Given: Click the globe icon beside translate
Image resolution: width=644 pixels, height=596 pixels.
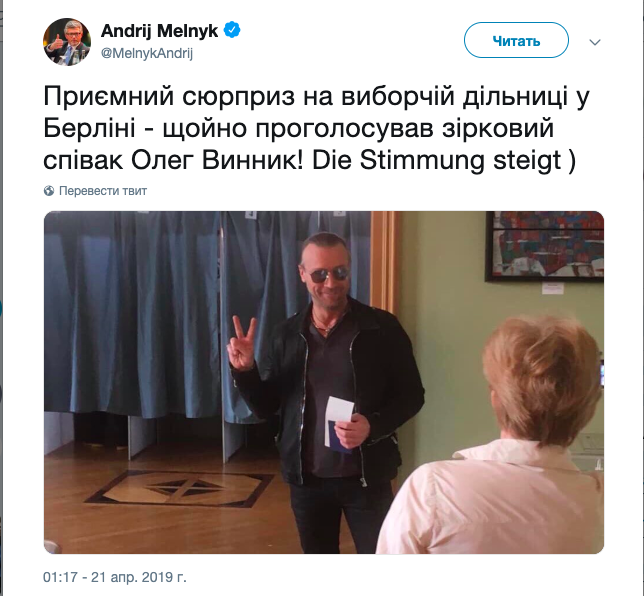Looking at the screenshot, I should tap(49, 191).
